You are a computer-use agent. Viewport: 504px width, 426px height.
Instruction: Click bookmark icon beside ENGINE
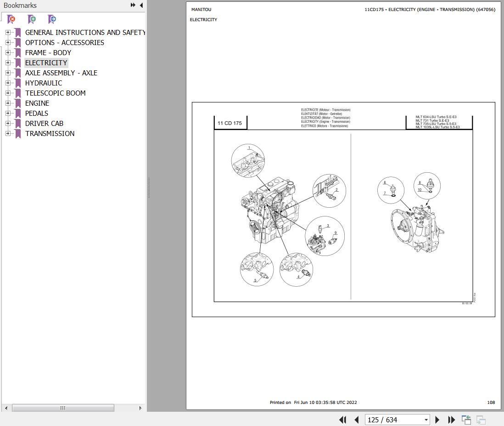pos(18,103)
